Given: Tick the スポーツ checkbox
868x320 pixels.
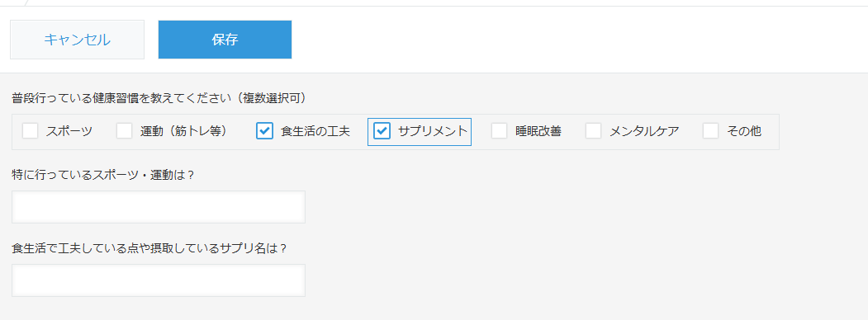Looking at the screenshot, I should [31, 131].
